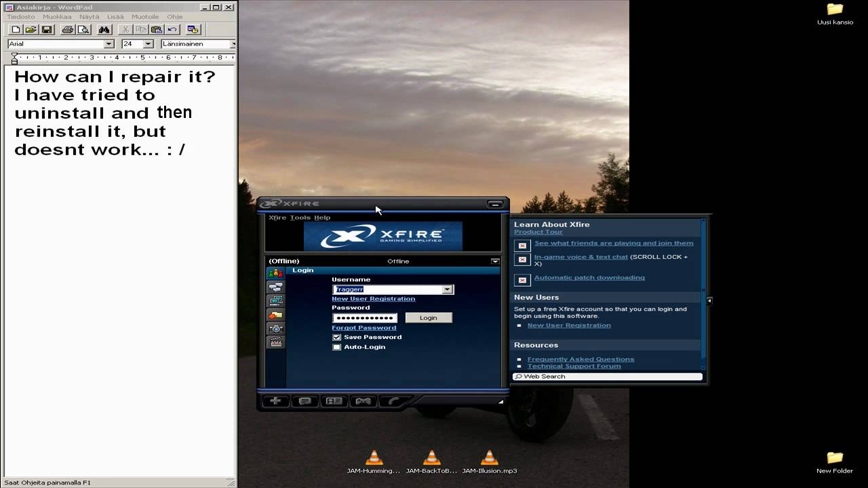The image size is (868, 488).
Task: Open the JAM-Illusion.mp3 VLC file icon
Action: (x=490, y=461)
